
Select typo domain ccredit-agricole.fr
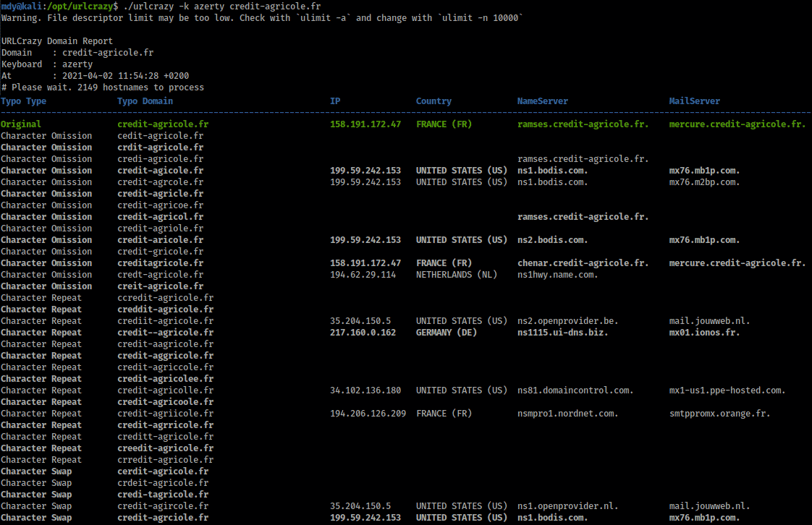166,298
